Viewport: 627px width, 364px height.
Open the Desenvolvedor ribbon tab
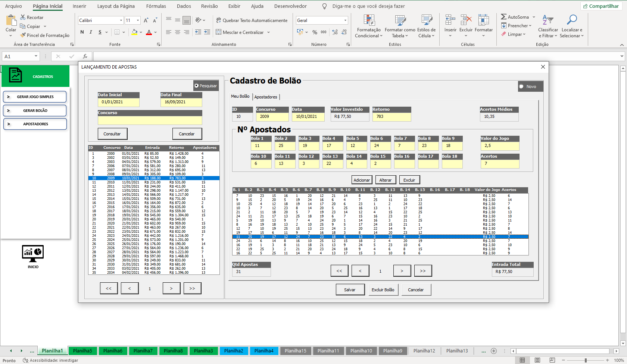(290, 6)
